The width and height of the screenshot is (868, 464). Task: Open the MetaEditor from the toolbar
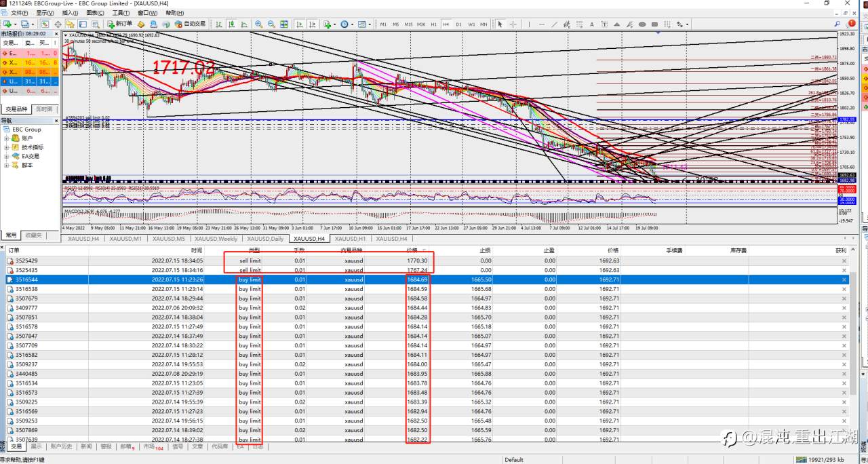142,24
